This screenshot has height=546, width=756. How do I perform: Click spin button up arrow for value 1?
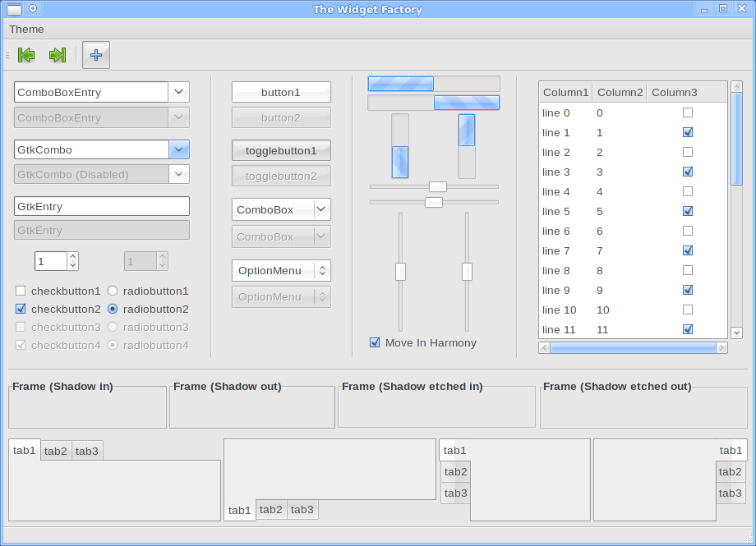coord(73,257)
